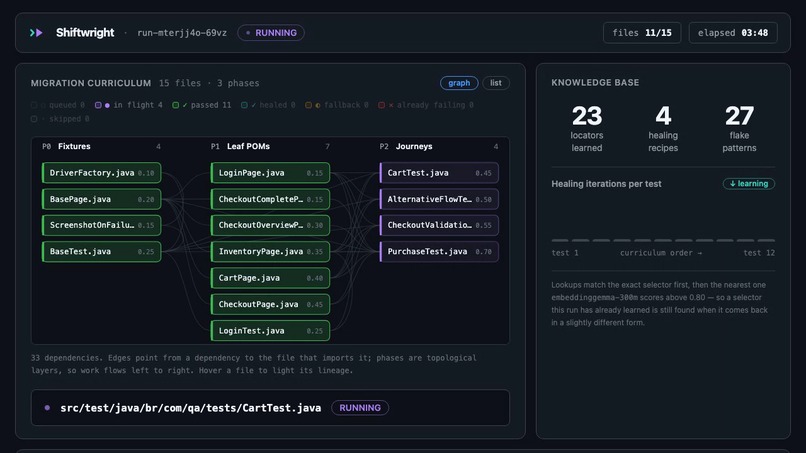Select the CheckoutPage.java node
Screen dimensions: 806x453
coord(270,304)
